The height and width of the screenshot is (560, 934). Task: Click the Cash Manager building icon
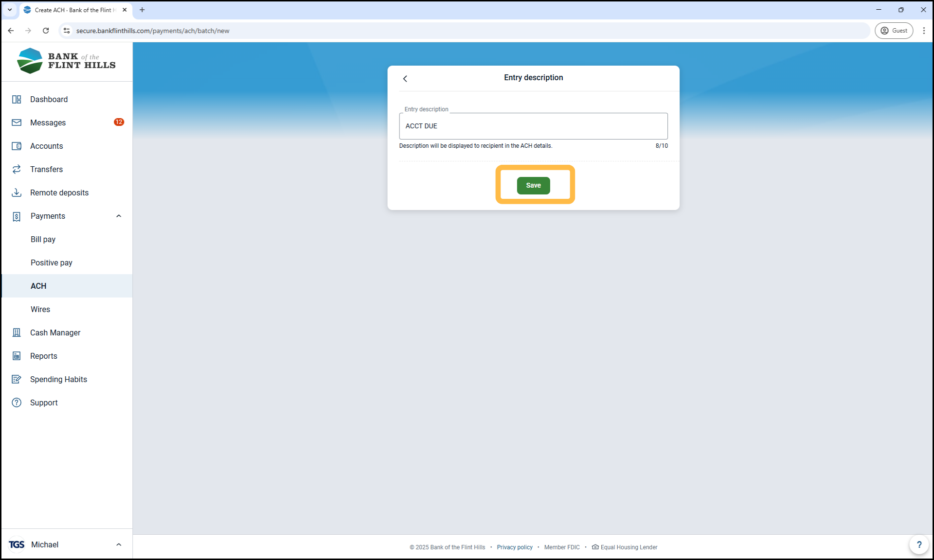(17, 332)
